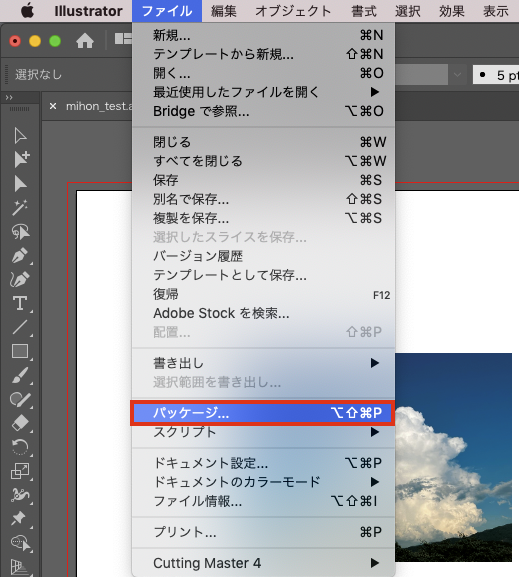Select the Puppet Warp pin tool
The width and height of the screenshot is (519, 577).
(18, 518)
